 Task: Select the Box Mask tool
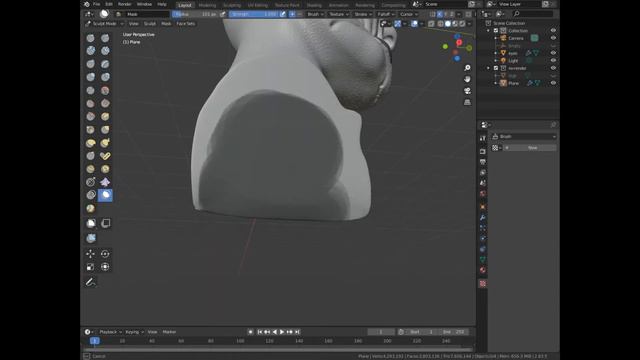click(91, 223)
